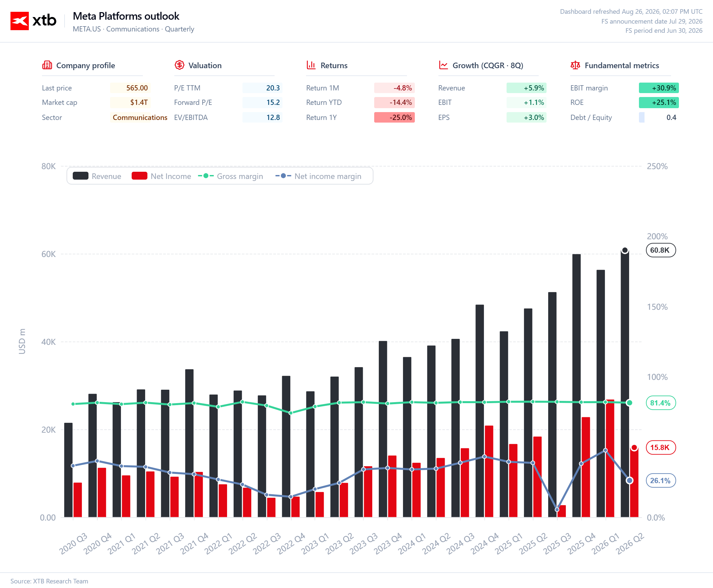Click the Fundamental metrics heading

[x=622, y=65]
